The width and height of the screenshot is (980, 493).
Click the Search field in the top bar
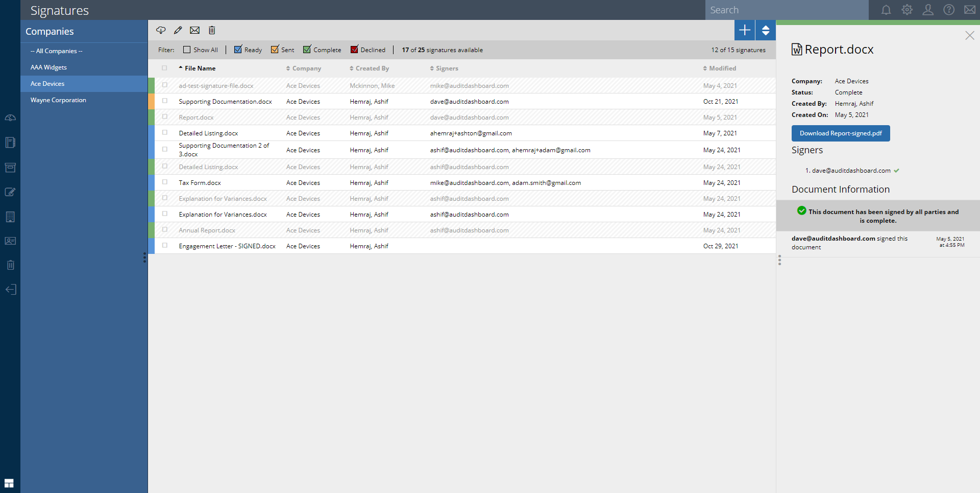click(786, 10)
